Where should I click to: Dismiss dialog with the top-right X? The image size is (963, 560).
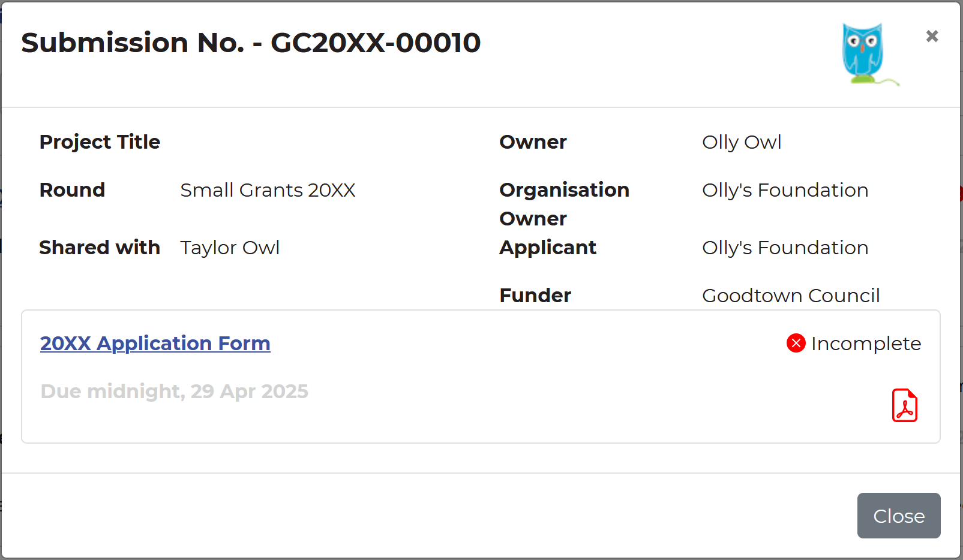[x=932, y=37]
